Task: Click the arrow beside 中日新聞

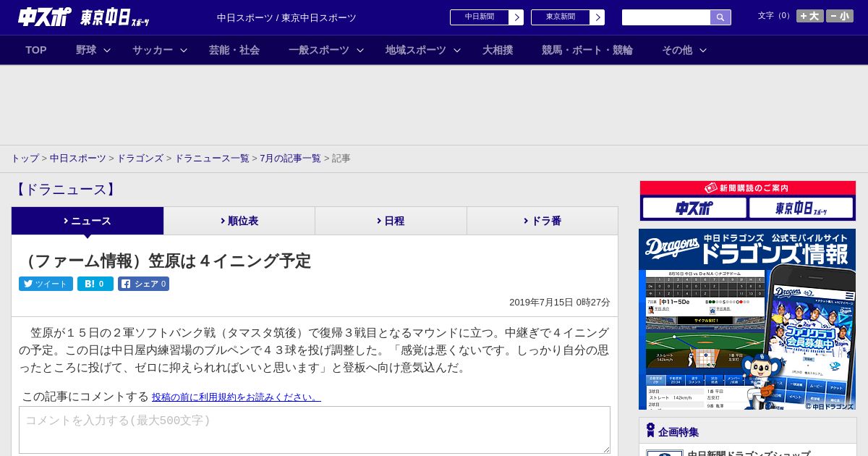Action: tap(516, 17)
